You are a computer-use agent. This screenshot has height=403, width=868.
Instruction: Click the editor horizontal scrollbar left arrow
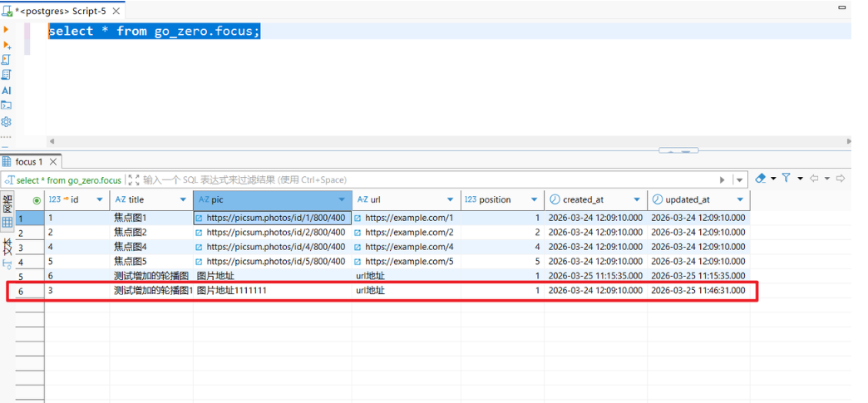click(x=52, y=141)
